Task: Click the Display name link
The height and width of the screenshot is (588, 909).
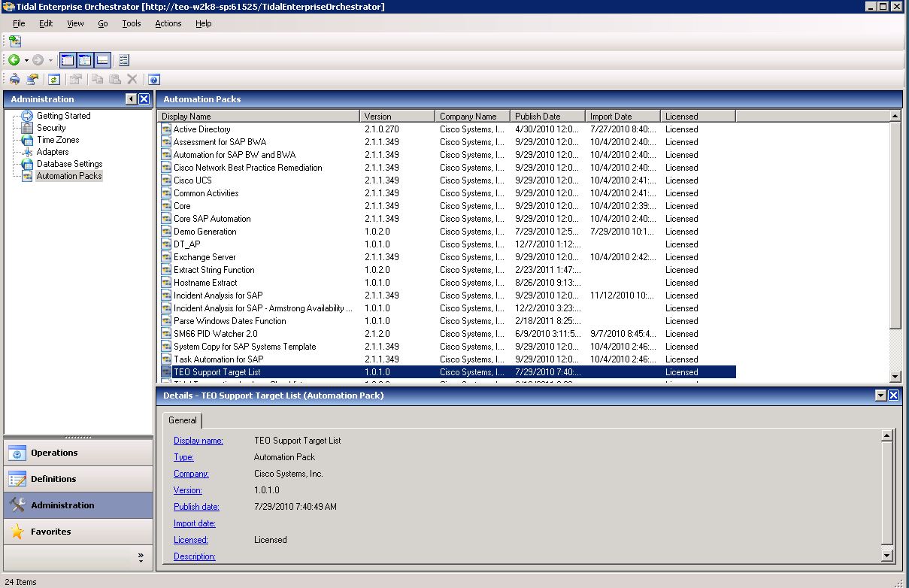Action: (198, 441)
